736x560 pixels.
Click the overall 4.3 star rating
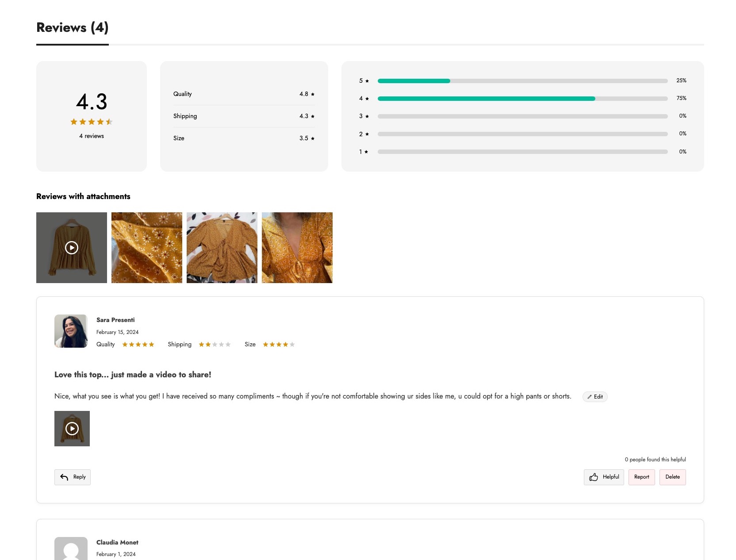[92, 122]
